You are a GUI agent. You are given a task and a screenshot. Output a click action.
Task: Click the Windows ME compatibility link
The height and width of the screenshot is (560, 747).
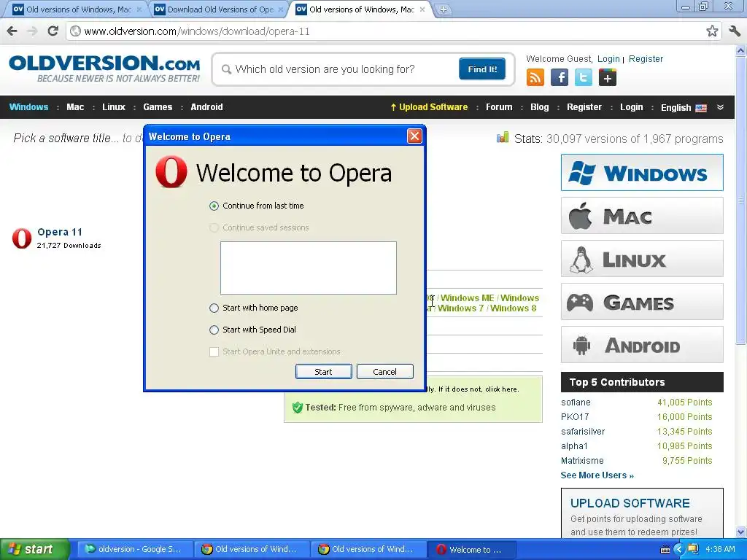pyautogui.click(x=468, y=298)
